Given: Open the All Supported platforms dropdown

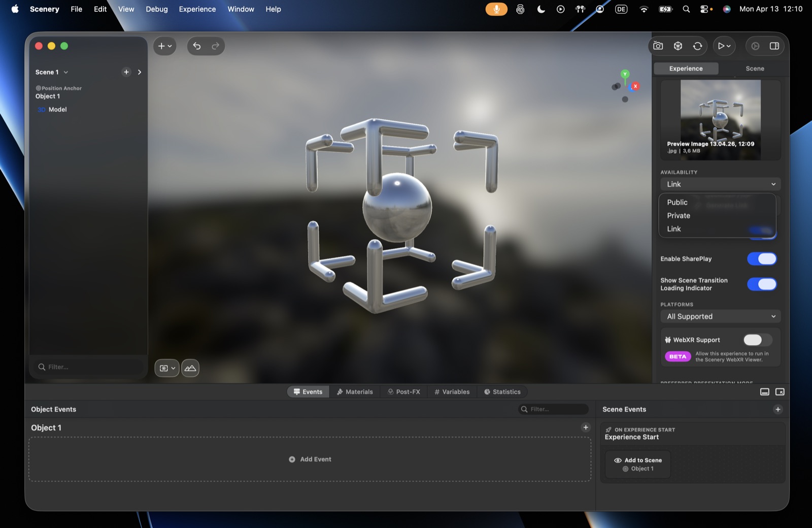Looking at the screenshot, I should pos(720,316).
